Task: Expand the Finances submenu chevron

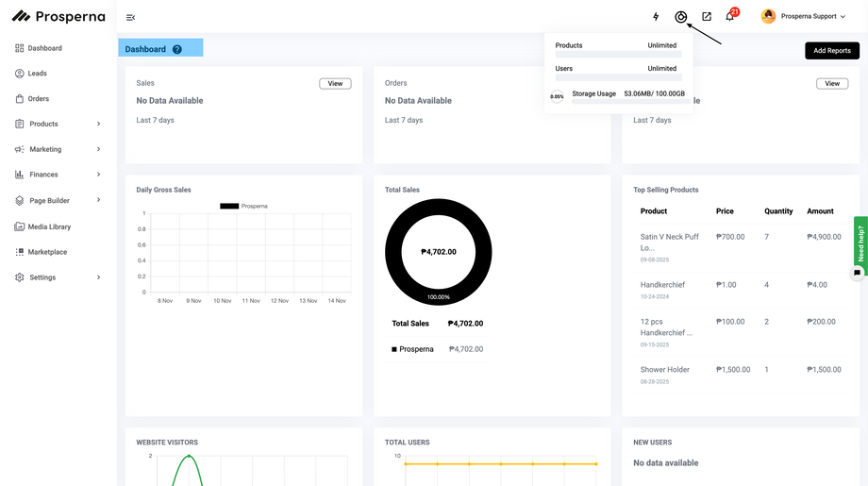Action: pyautogui.click(x=98, y=175)
